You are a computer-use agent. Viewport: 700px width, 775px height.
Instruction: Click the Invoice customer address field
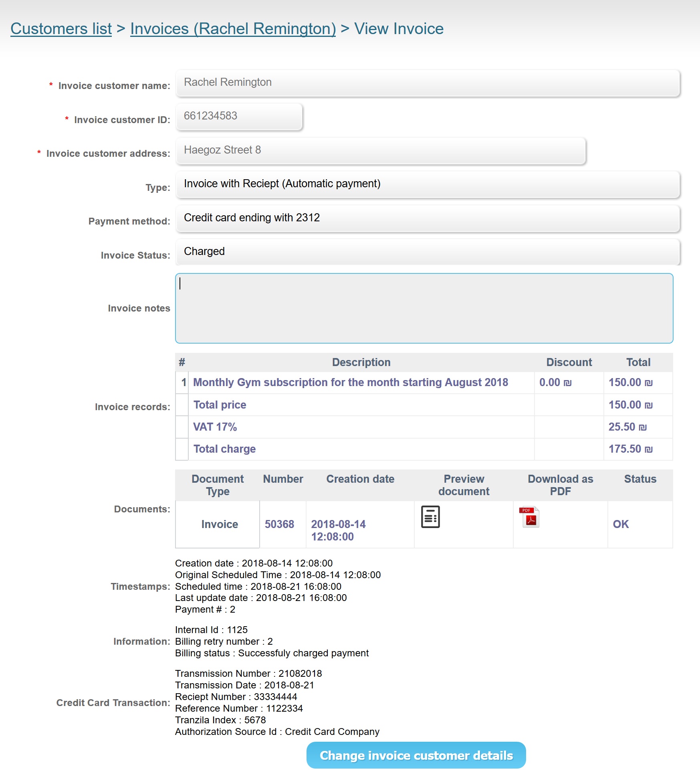(x=381, y=150)
